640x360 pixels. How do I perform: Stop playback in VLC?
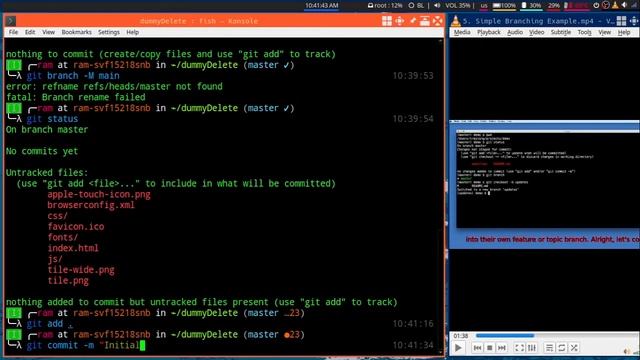tap(489, 348)
